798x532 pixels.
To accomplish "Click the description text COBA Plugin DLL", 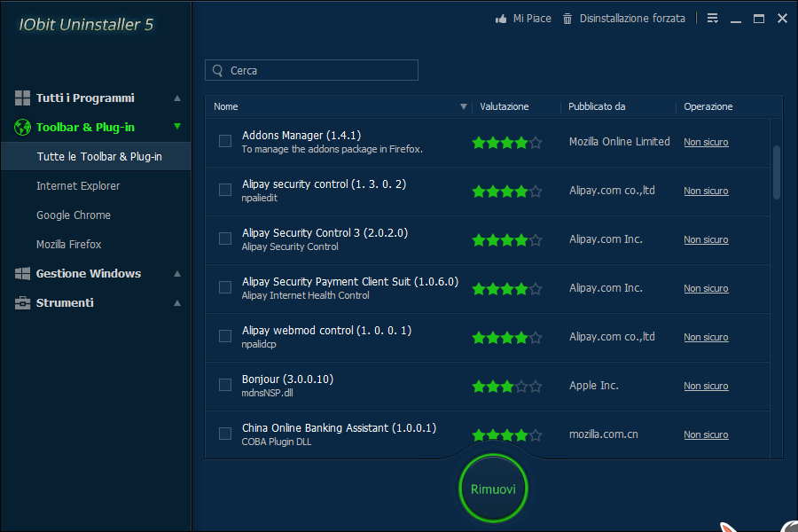I will (x=277, y=442).
